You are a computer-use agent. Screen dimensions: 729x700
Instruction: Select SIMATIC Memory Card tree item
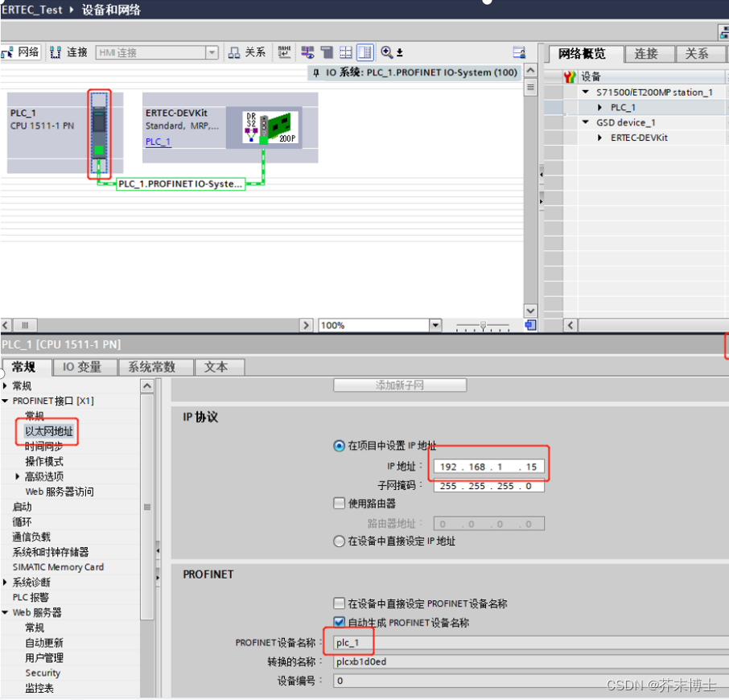coord(58,567)
